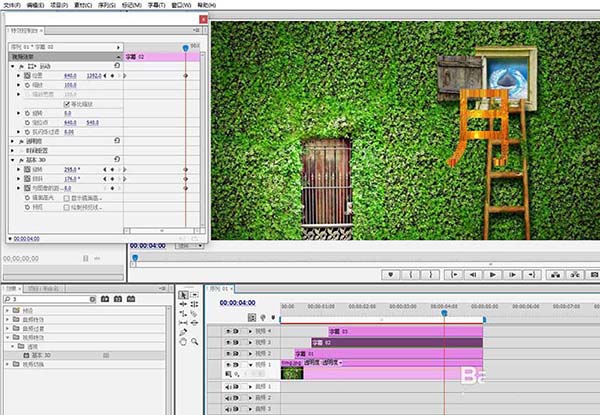
Task: Click the Go to In point button
Action: 454,275
